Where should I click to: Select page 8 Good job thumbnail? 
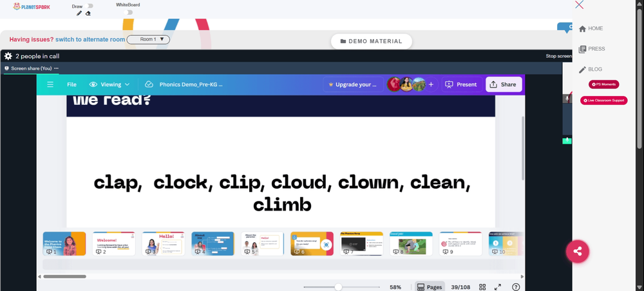[x=411, y=244]
